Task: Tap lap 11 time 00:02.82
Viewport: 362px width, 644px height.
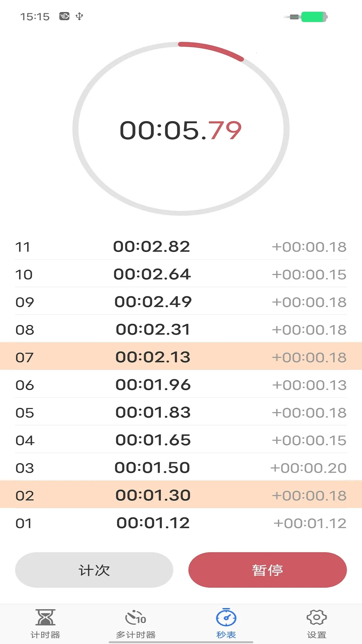Action: [x=152, y=247]
